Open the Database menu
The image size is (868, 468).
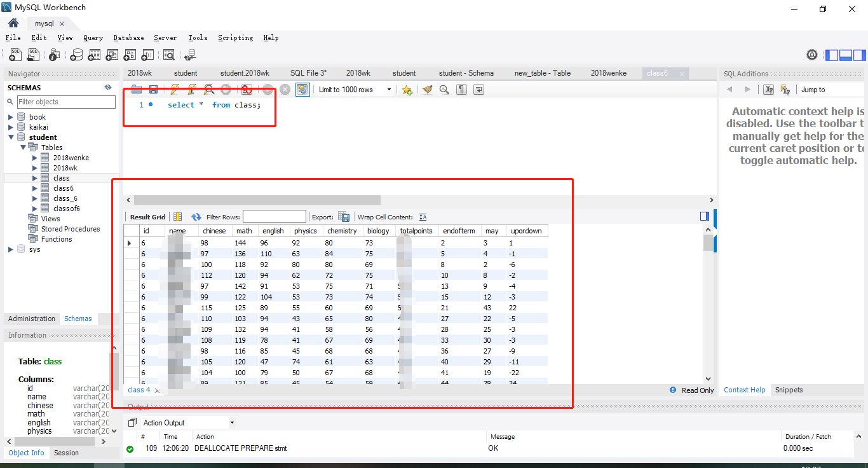(x=128, y=38)
